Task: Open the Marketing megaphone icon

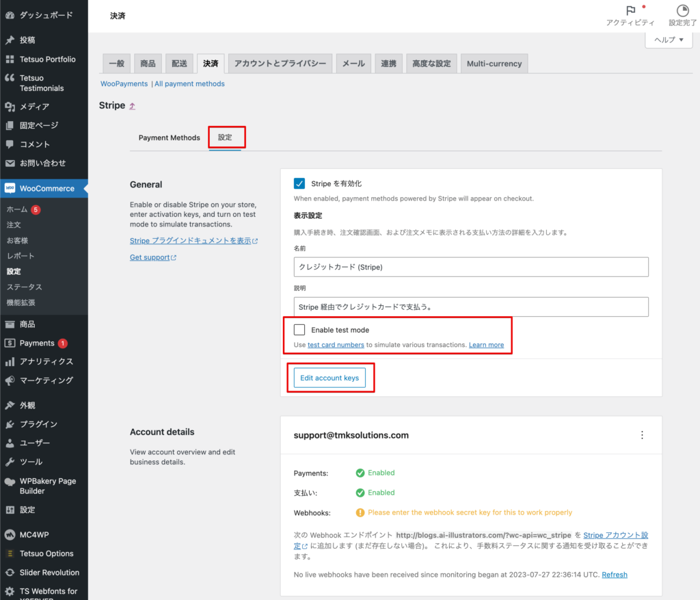Action: click(x=10, y=380)
